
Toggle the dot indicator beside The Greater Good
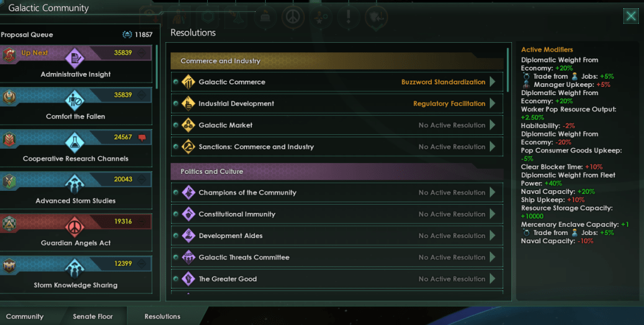click(176, 279)
